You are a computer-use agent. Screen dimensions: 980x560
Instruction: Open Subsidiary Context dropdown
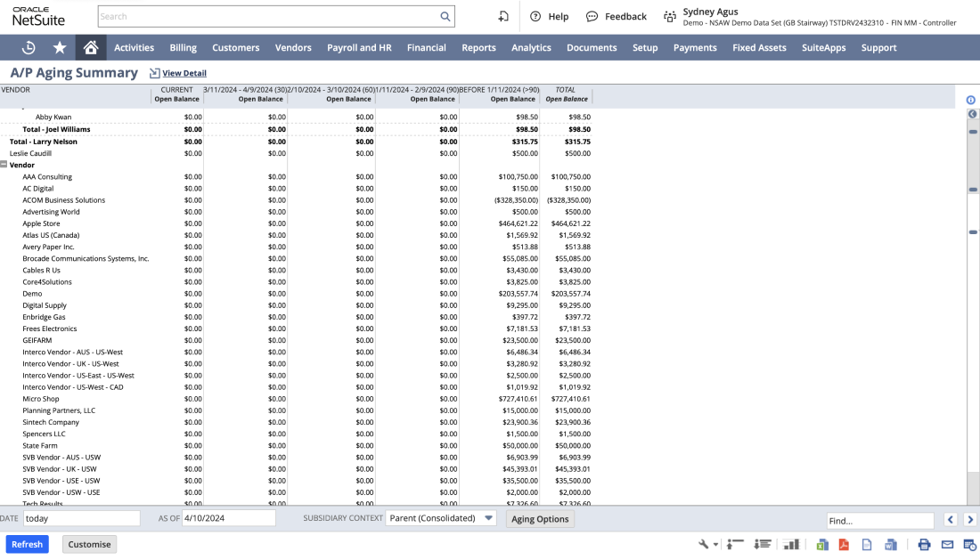click(x=488, y=518)
